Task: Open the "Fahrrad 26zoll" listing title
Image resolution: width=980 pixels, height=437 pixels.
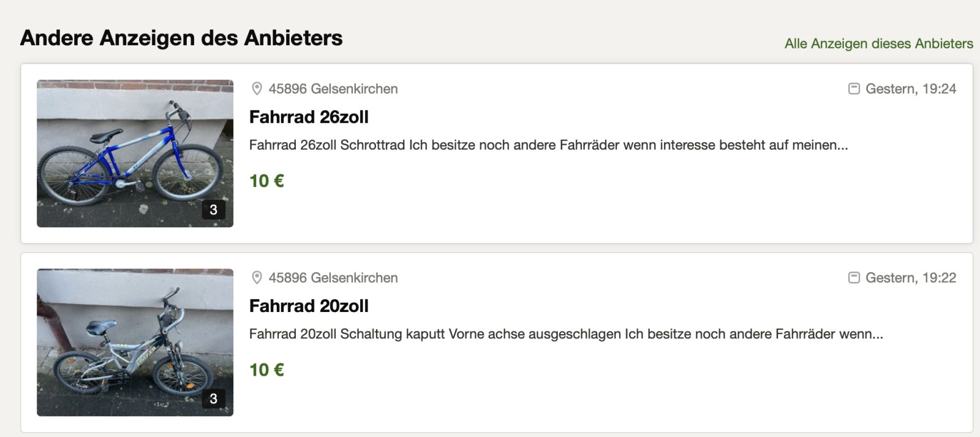Action: click(309, 117)
